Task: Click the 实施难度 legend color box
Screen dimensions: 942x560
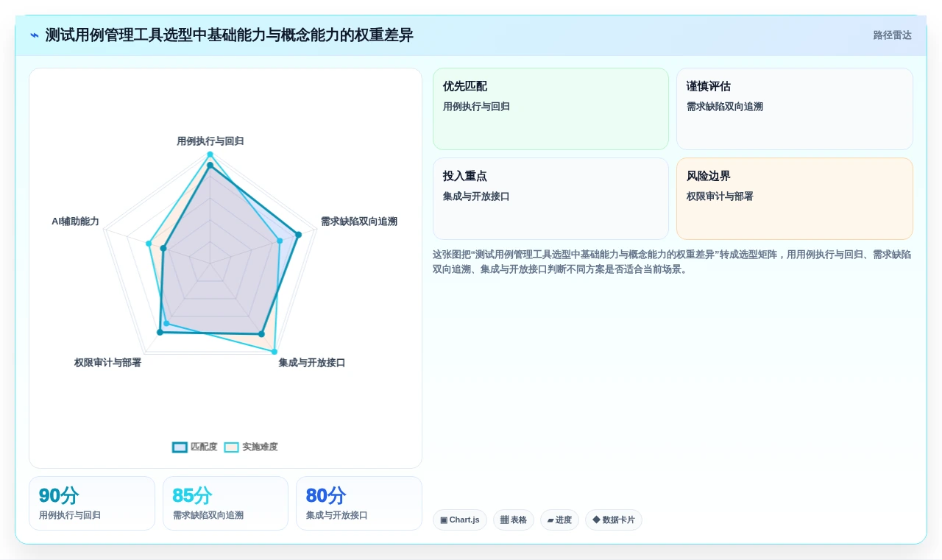Action: click(x=232, y=447)
